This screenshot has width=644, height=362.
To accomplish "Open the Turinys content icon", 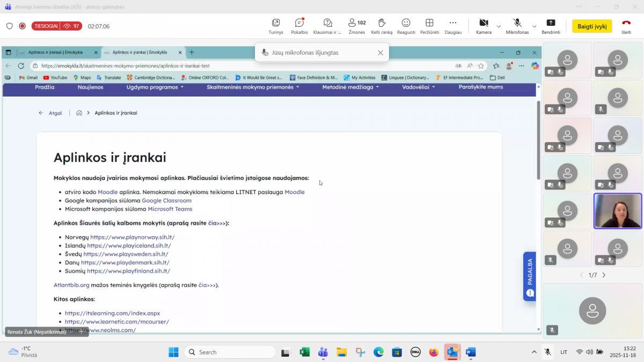I will point(276,23).
